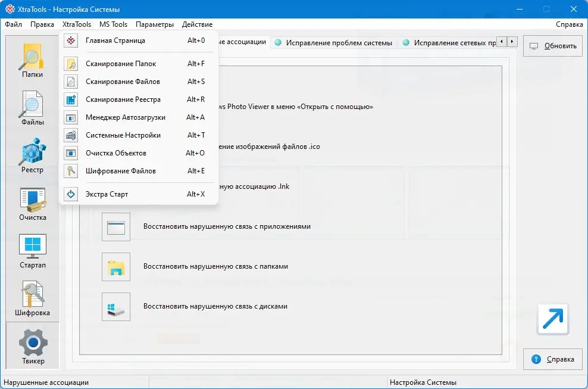Choose Шифрование Файлов menu entry
The width and height of the screenshot is (588, 389).
point(139,171)
